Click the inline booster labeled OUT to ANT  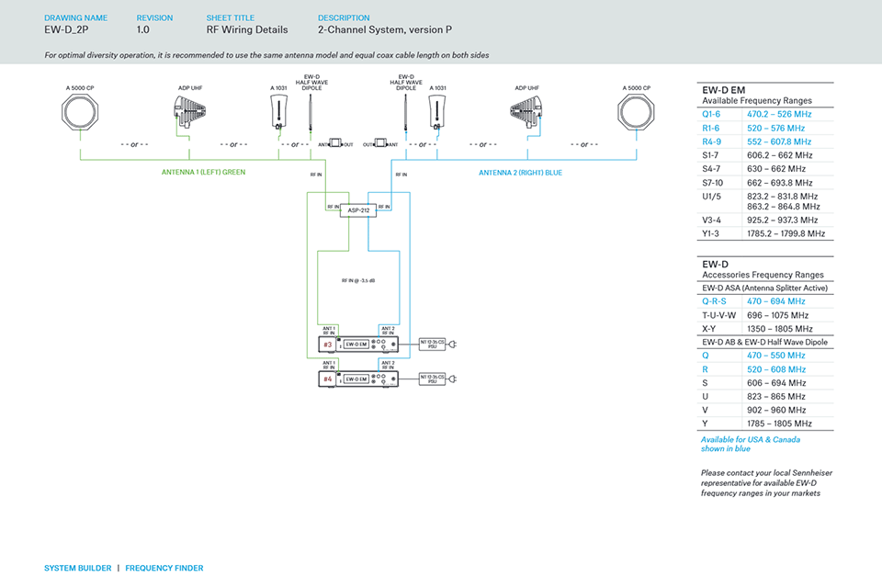click(x=380, y=143)
